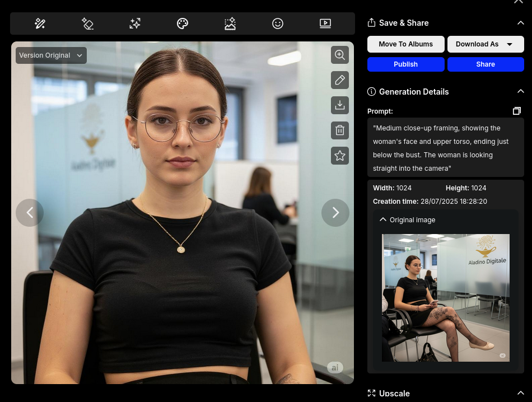This screenshot has width=532, height=402.
Task: Click the video play tool icon
Action: coord(325,24)
